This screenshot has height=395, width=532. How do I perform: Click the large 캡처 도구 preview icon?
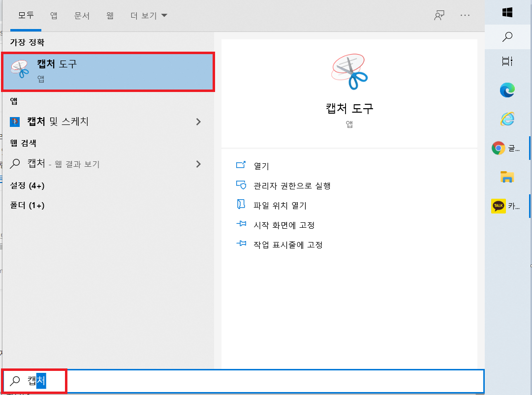pyautogui.click(x=349, y=71)
